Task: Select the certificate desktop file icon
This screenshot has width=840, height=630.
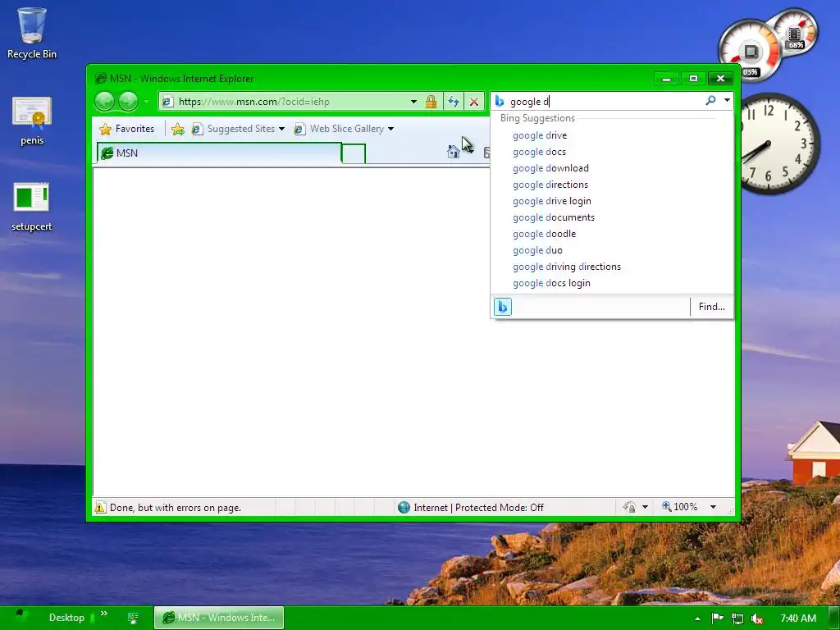Action: 32,121
